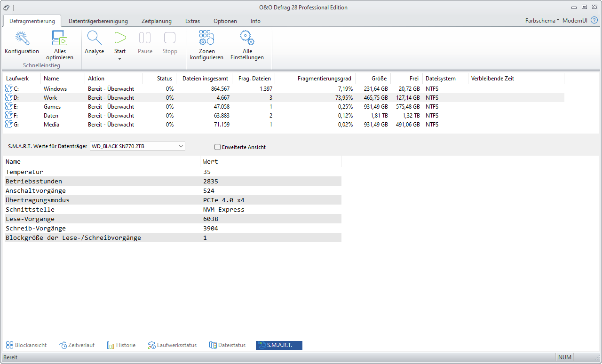This screenshot has height=364, width=602.
Task: Open the S.M.A.R.T. disk selector dropdown
Action: tap(137, 146)
